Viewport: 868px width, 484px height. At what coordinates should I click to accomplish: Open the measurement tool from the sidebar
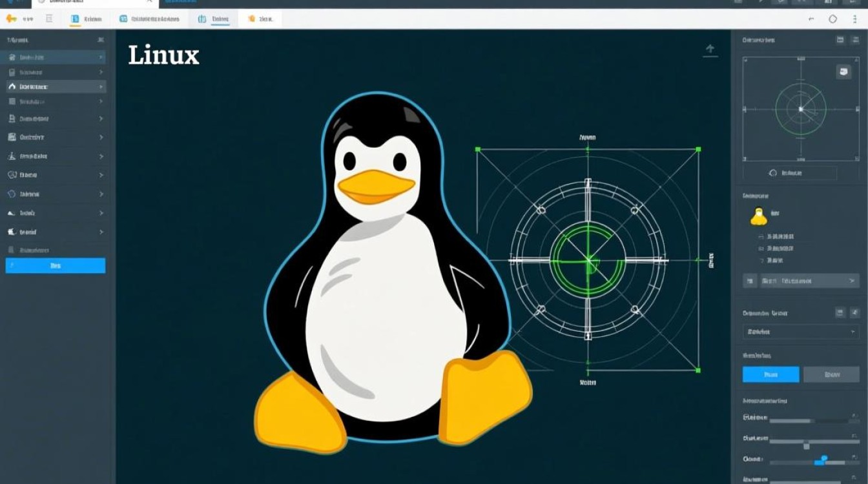[55, 156]
